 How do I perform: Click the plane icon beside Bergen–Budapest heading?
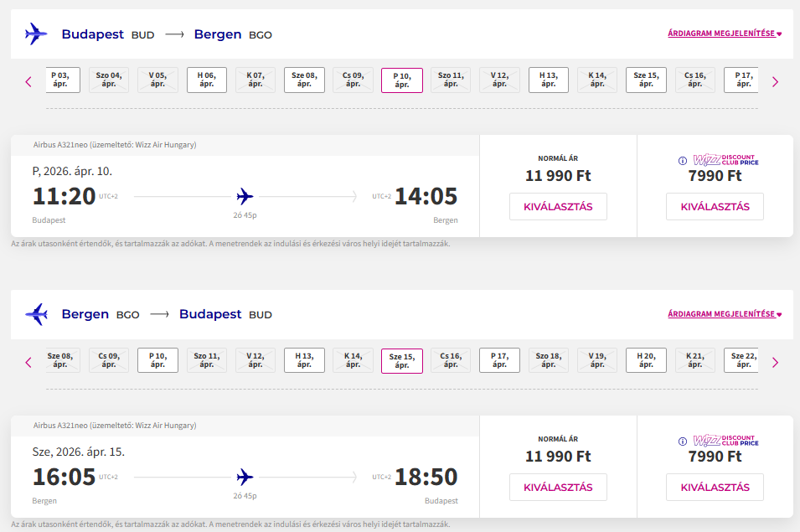[x=36, y=315]
